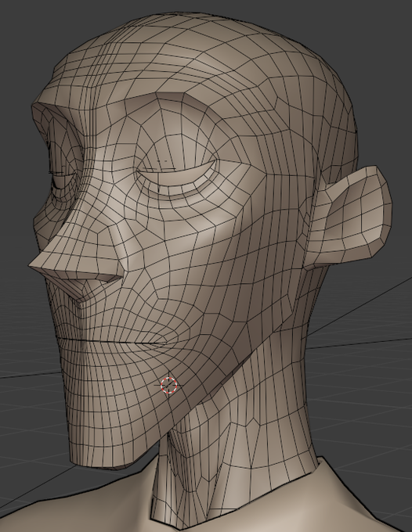
Task: Select the shirt collar at the neck base
Action: 234,492
